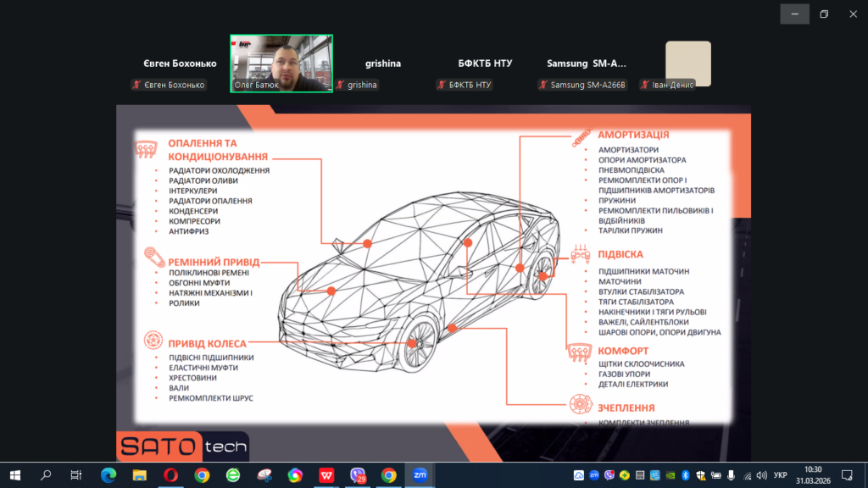Click the microphone tray icon
The height and width of the screenshot is (488, 868).
point(731,475)
